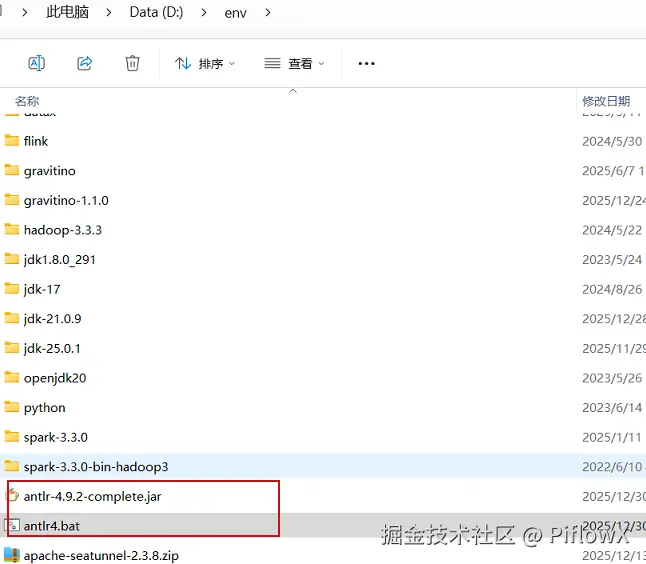646x564 pixels.
Task: Click the Delete trash icon
Action: tap(132, 63)
